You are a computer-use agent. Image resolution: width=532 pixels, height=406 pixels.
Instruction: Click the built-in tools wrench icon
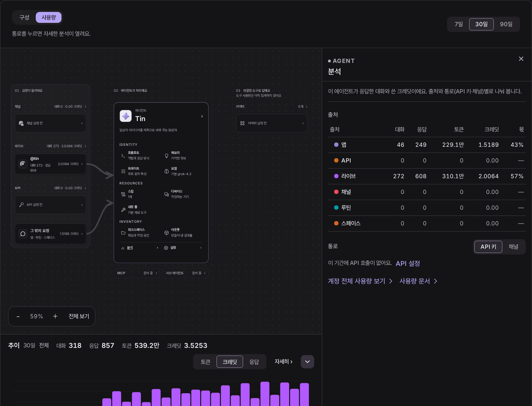123,210
